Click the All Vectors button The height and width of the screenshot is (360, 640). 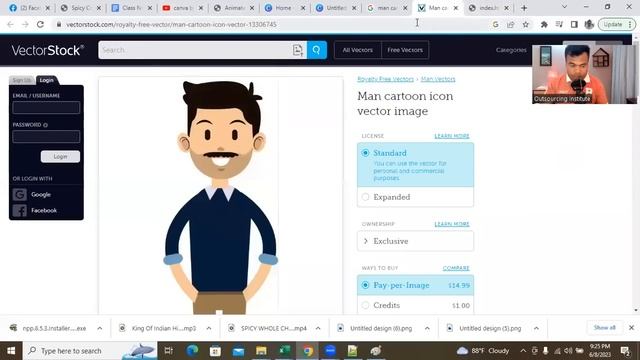tap(358, 50)
